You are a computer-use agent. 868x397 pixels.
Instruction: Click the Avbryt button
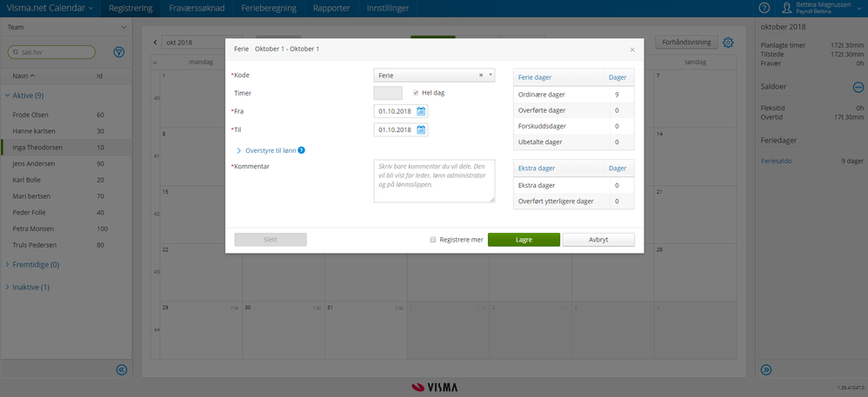pyautogui.click(x=598, y=240)
